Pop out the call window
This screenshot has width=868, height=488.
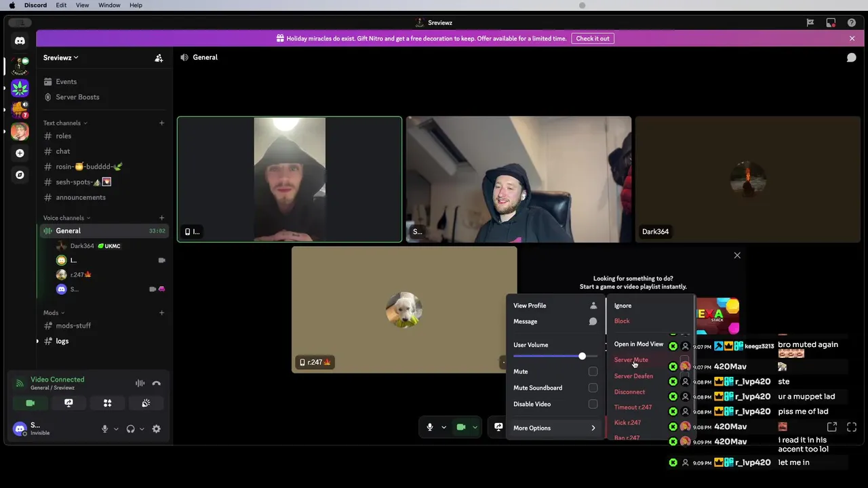pyautogui.click(x=832, y=427)
